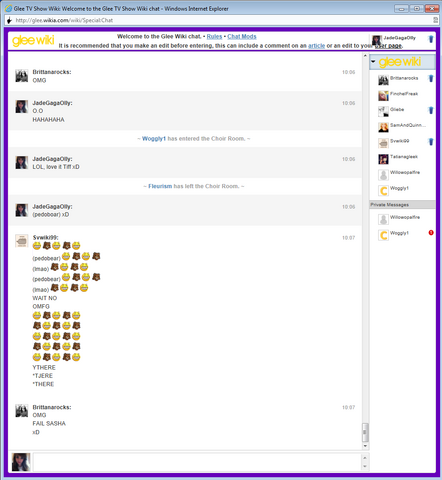The width and height of the screenshot is (442, 480).
Task: Click JadeGagaOlly avatar in top right corner
Action: click(377, 40)
